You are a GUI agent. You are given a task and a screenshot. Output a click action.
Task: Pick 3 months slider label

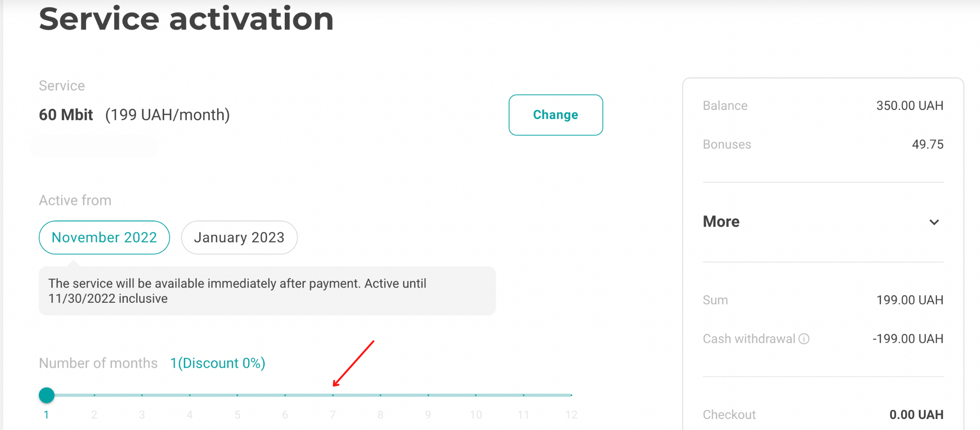point(142,415)
